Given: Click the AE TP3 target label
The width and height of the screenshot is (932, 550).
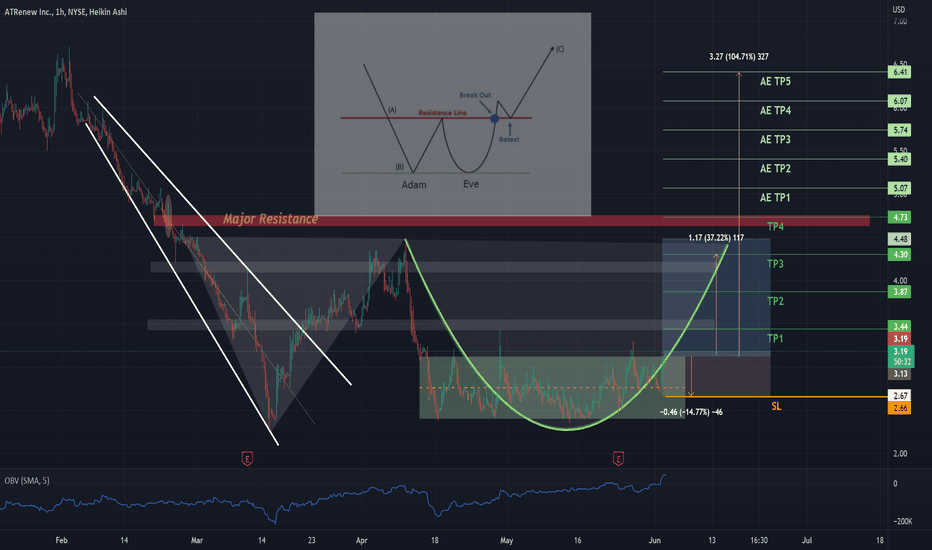Looking at the screenshot, I should click(775, 140).
